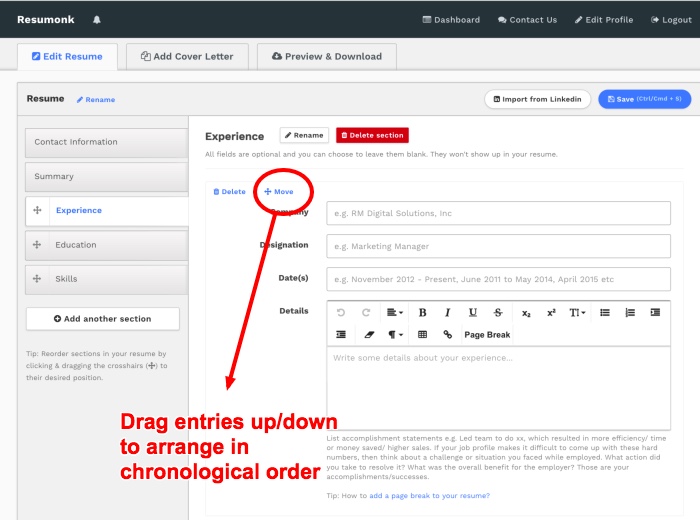Click the Designation input field

point(498,246)
